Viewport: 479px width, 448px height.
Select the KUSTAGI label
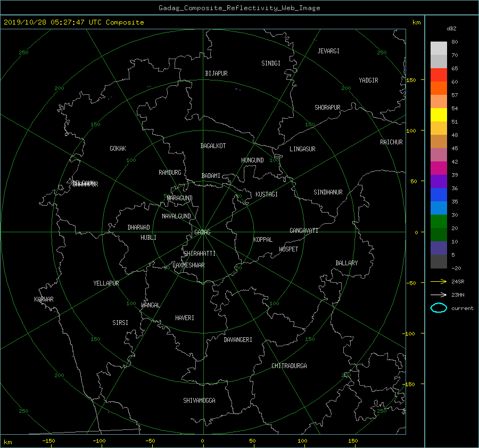point(267,194)
